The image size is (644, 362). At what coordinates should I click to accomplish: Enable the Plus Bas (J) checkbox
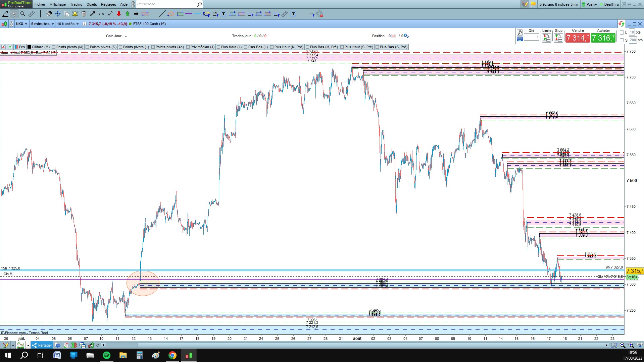point(246,47)
